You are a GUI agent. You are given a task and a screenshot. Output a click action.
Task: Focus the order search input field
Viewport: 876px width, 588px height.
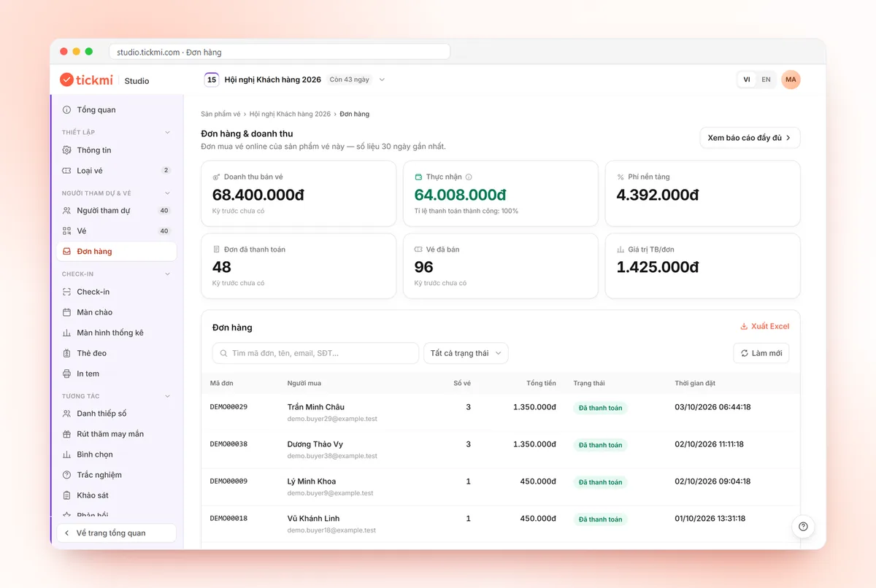point(315,353)
